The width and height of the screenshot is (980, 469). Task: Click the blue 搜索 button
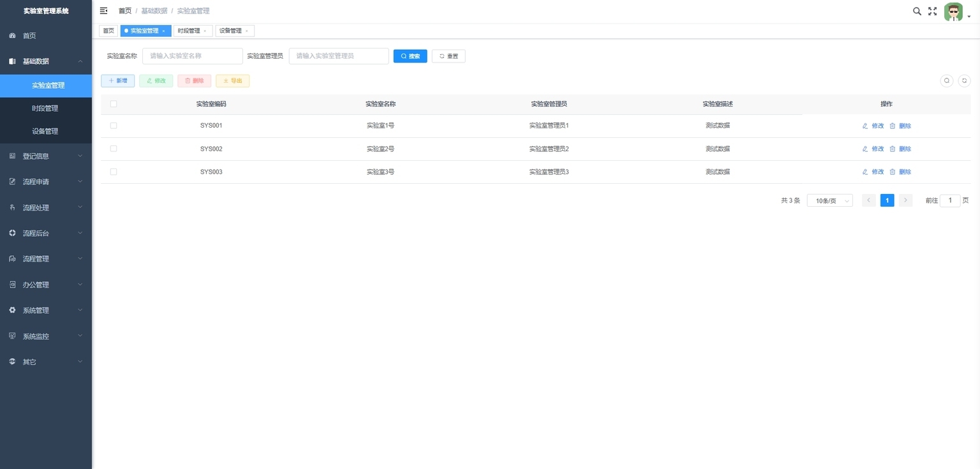410,56
